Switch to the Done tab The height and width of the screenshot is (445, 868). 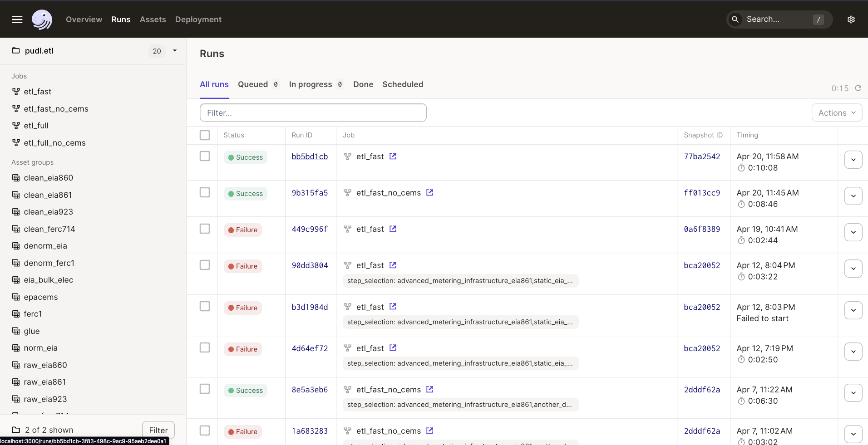(x=363, y=84)
